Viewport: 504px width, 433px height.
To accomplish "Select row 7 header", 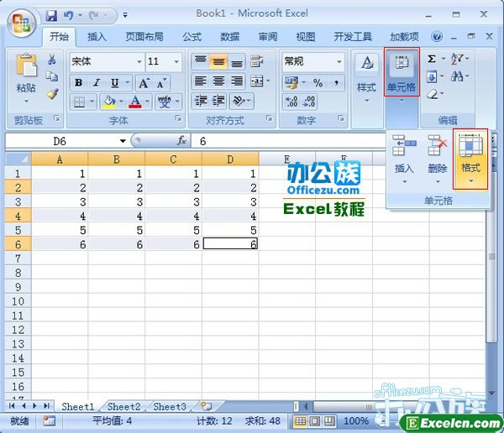I will pyautogui.click(x=18, y=258).
